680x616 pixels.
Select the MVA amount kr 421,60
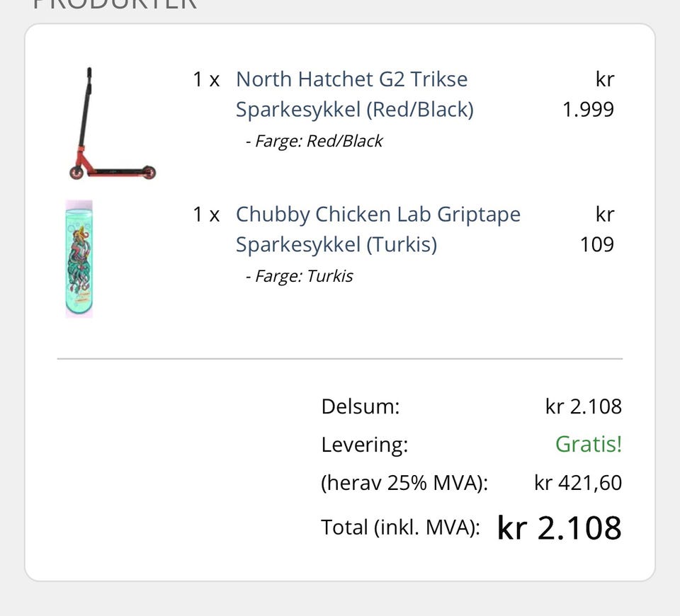tap(577, 484)
